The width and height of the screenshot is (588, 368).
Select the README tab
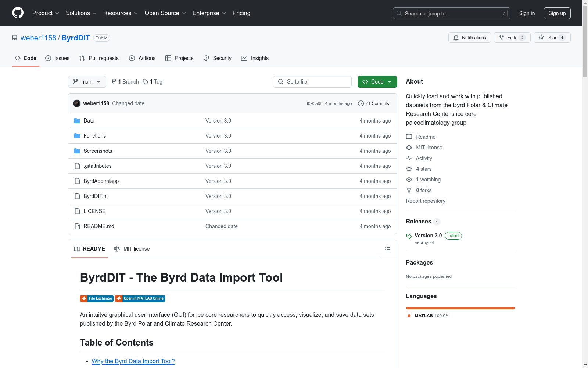pos(90,249)
